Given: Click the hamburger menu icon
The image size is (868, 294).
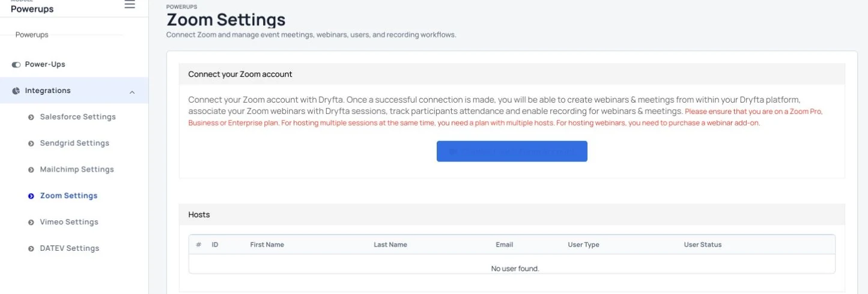Looking at the screenshot, I should tap(129, 5).
